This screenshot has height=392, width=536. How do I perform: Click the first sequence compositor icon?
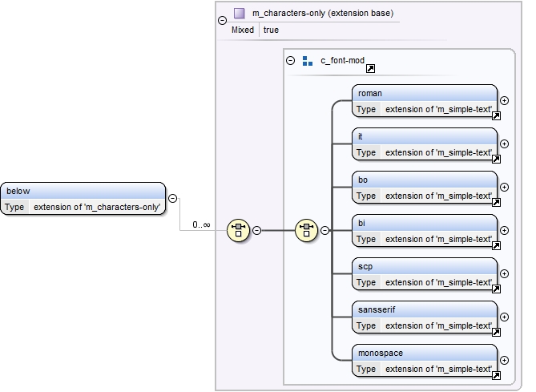coord(238,230)
